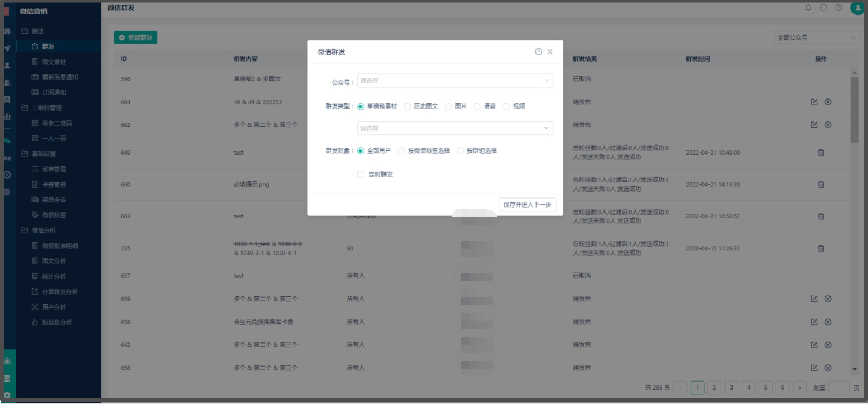Click the edit icon for row 662
The image size is (868, 404).
(814, 125)
